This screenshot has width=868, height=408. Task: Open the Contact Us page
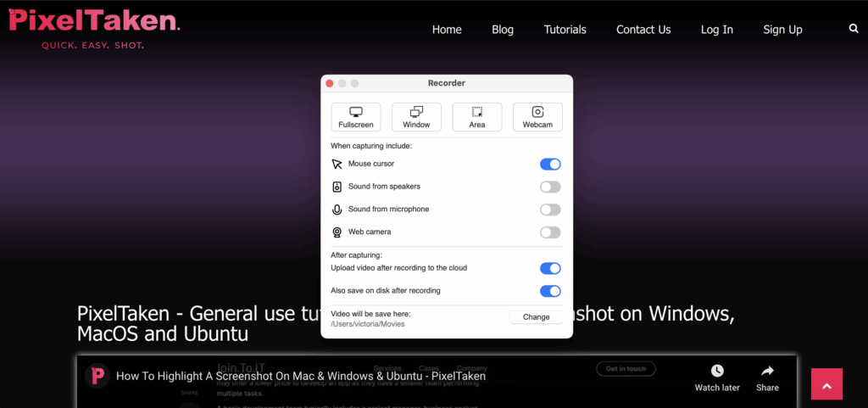pyautogui.click(x=643, y=30)
